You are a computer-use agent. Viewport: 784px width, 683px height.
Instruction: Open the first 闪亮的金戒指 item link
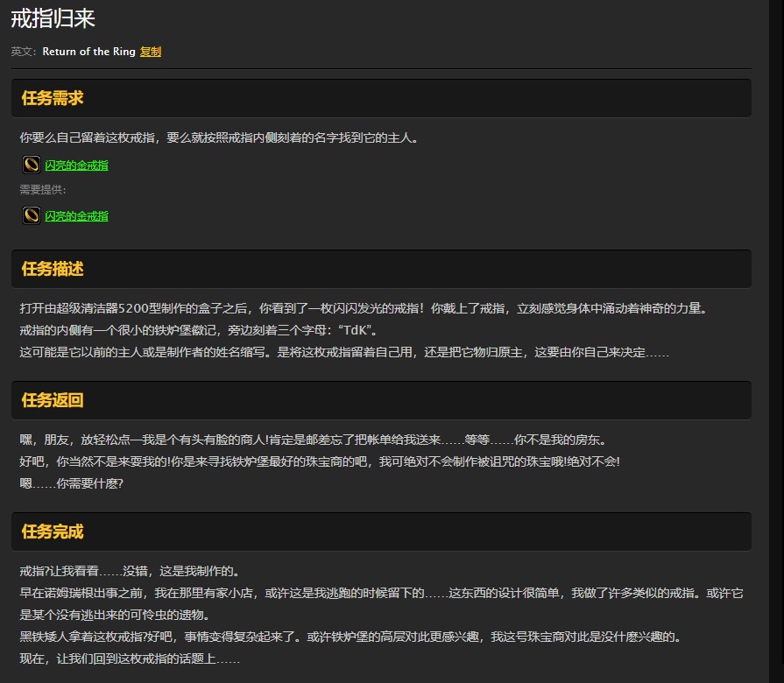[x=77, y=165]
